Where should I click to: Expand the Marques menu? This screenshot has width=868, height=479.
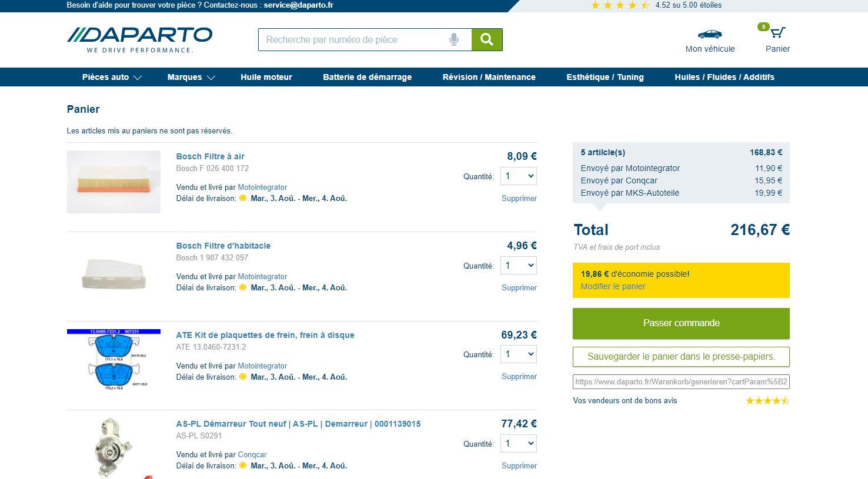pyautogui.click(x=191, y=77)
